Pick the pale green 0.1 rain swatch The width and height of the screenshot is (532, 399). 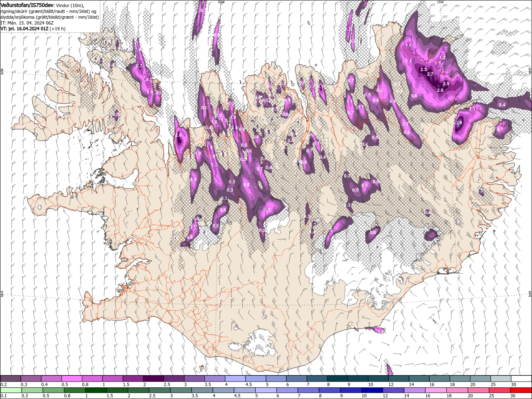(x=11, y=390)
